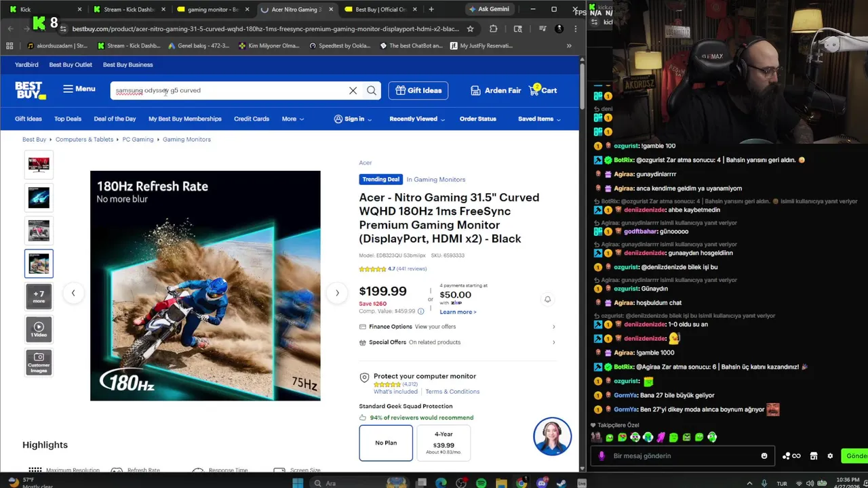
Task: Open What's included link
Action: click(x=395, y=392)
